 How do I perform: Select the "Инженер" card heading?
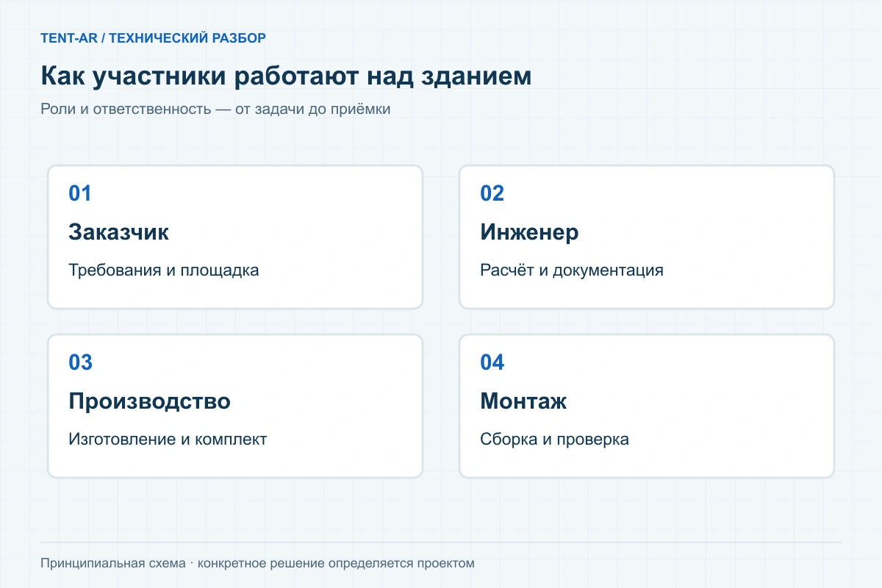(x=529, y=232)
